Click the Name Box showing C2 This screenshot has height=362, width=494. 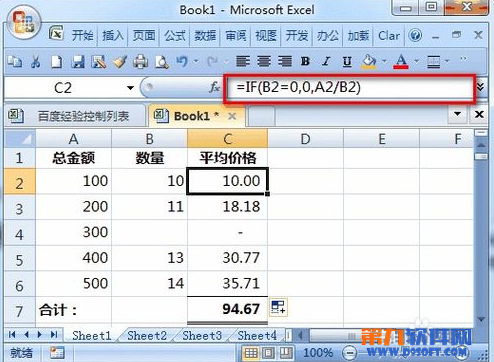[x=63, y=88]
